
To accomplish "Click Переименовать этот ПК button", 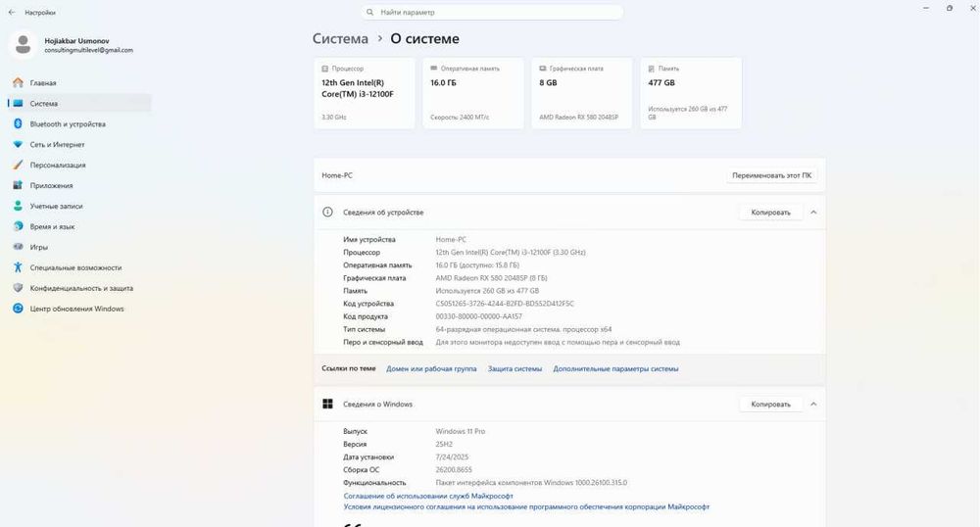I will tap(772, 175).
